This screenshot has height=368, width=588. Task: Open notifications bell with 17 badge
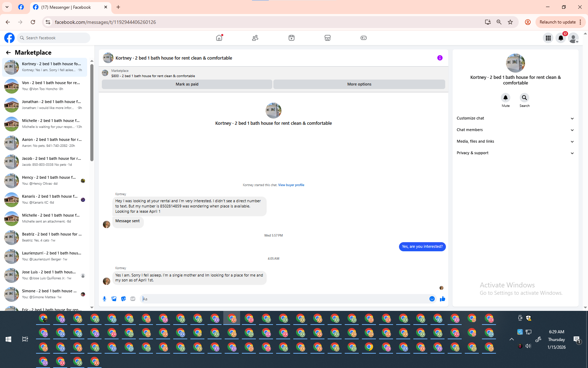point(561,38)
